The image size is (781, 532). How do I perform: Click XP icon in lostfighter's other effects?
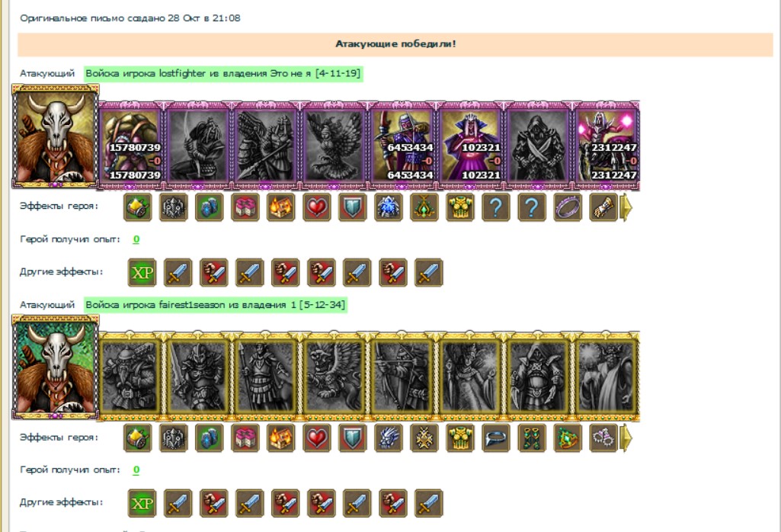[142, 272]
